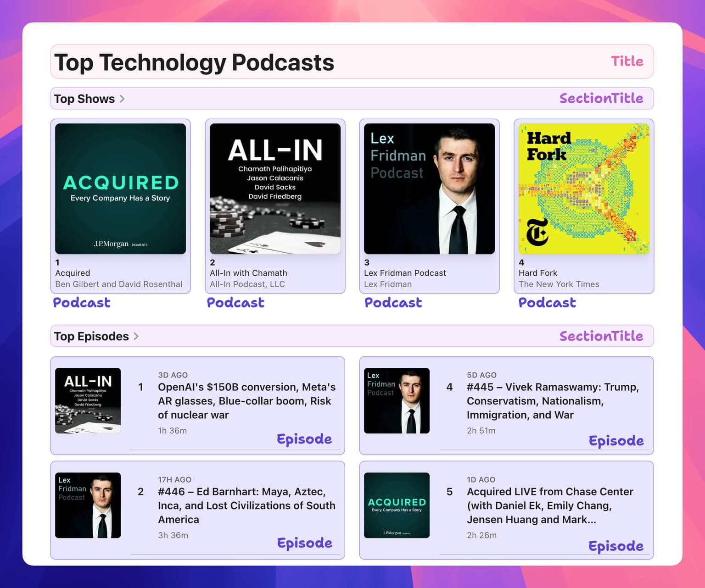Click the '1h 36m' duration text

coord(172,430)
